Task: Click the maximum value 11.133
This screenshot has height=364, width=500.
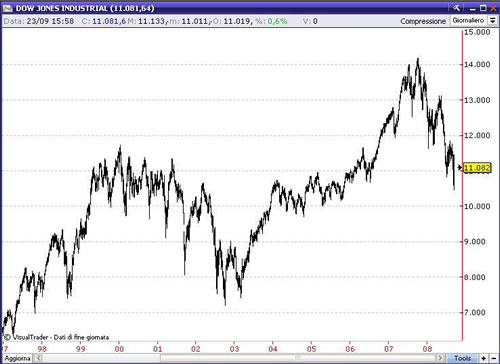Action: (152, 21)
